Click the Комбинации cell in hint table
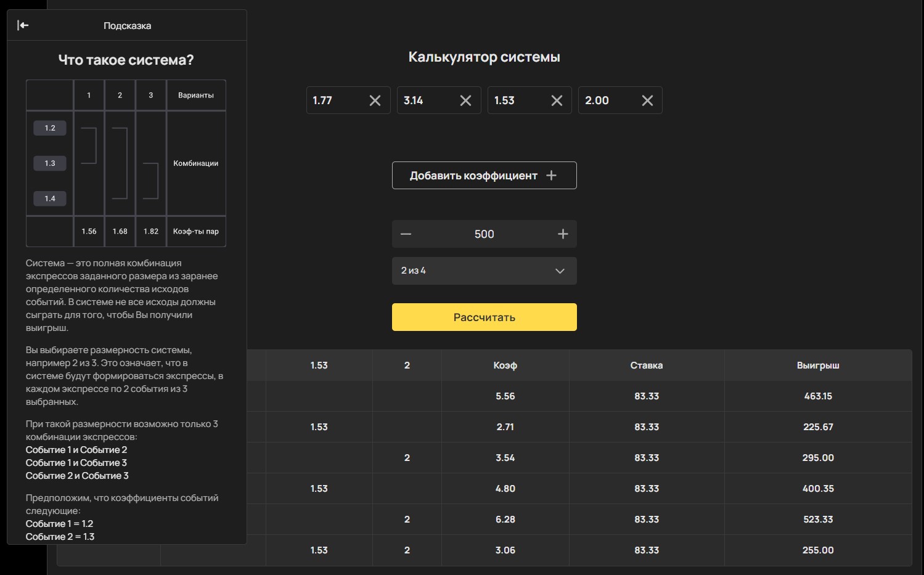 click(x=196, y=163)
